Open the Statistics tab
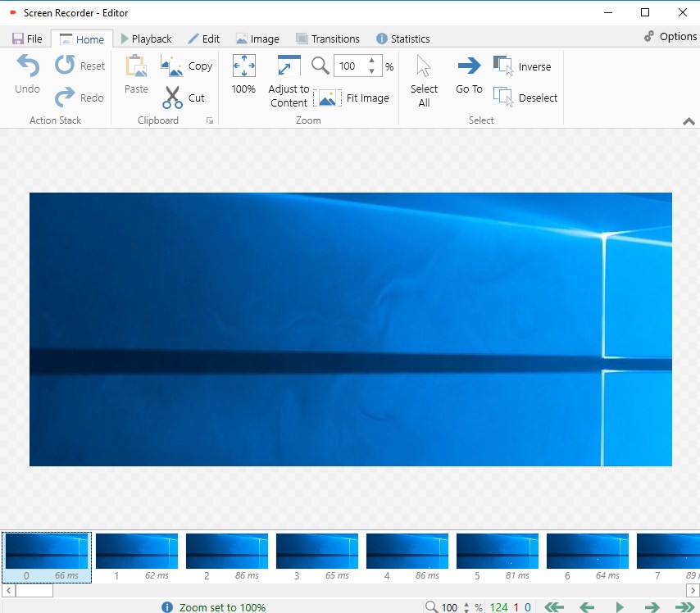 (403, 39)
